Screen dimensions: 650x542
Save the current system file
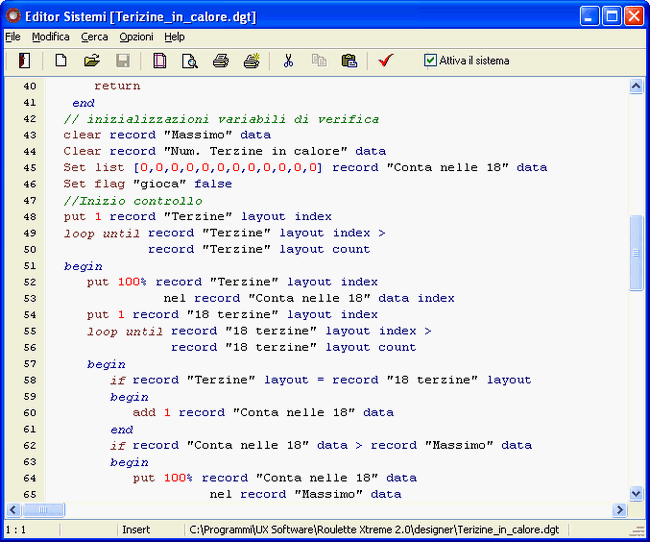coord(123,61)
